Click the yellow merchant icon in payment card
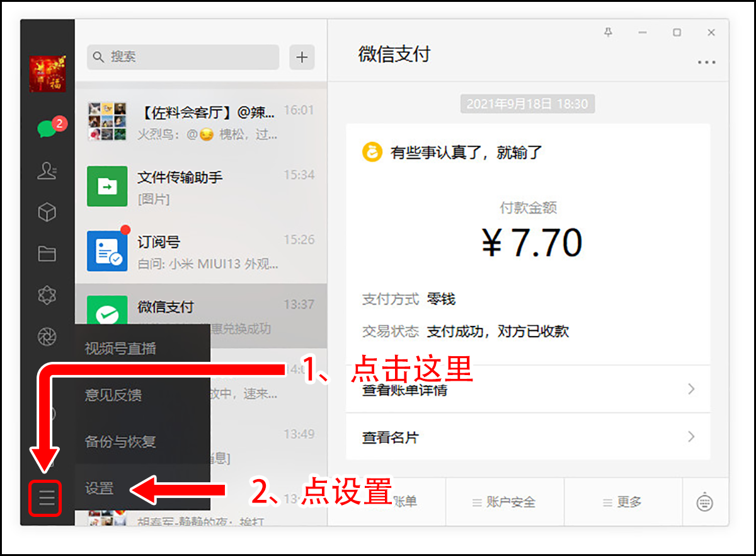 (372, 152)
